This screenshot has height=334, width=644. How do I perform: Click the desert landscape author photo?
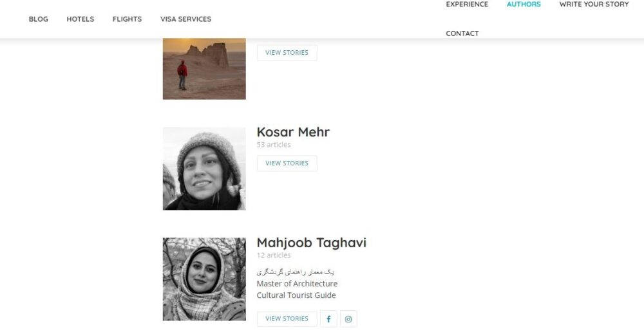[204, 68]
